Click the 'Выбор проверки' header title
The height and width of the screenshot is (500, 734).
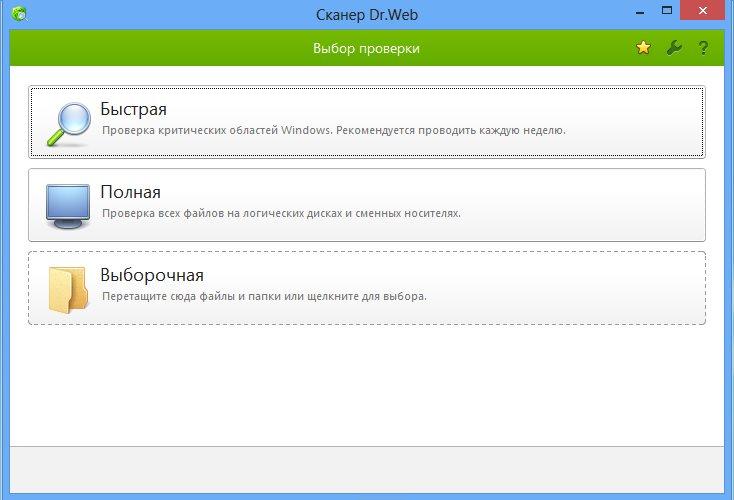coord(367,48)
